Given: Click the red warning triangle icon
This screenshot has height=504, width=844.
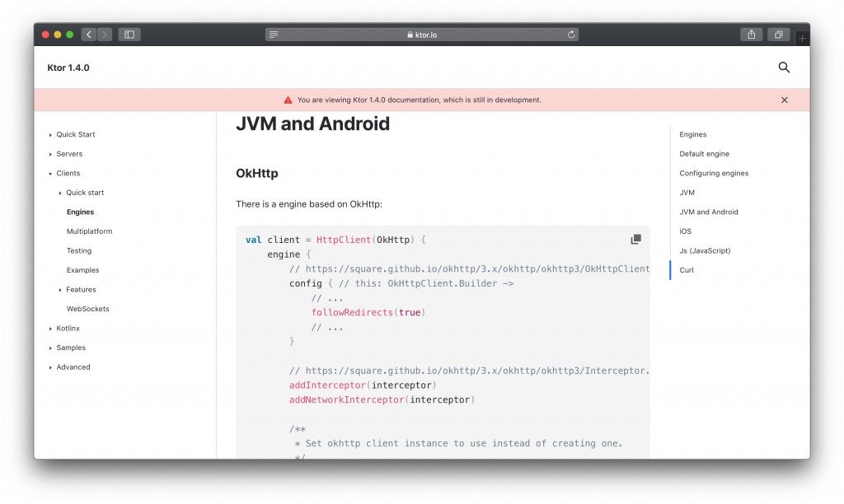Looking at the screenshot, I should [288, 100].
